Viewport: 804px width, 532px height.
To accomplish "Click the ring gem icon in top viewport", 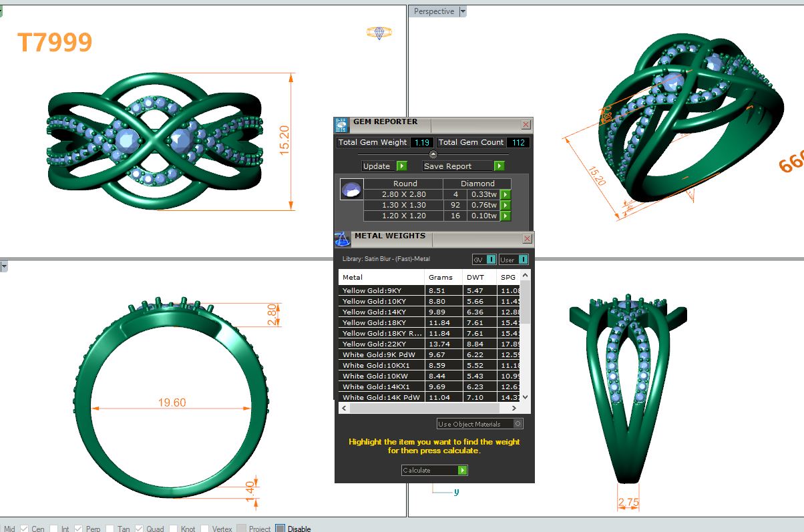I will [379, 33].
